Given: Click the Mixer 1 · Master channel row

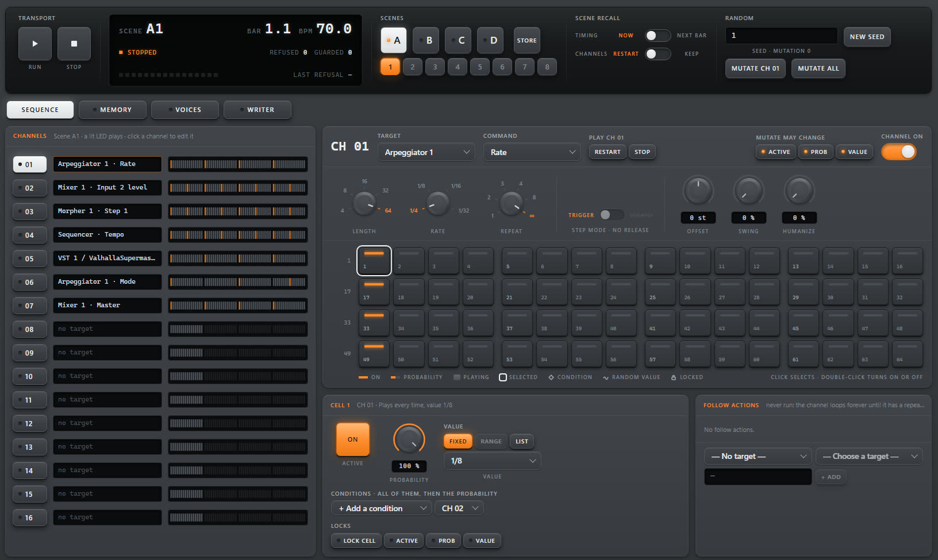Looking at the screenshot, I should coord(107,306).
